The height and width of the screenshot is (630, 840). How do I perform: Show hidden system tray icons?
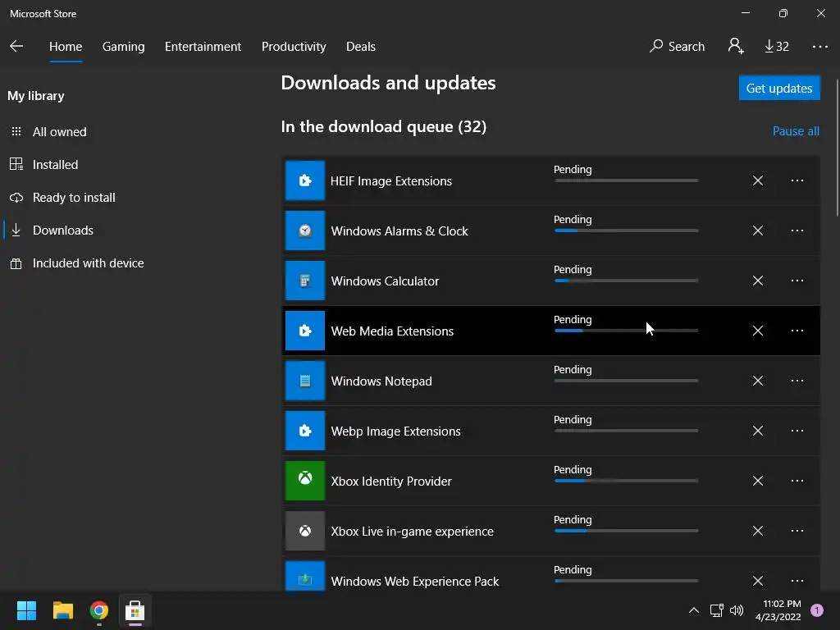tap(694, 610)
